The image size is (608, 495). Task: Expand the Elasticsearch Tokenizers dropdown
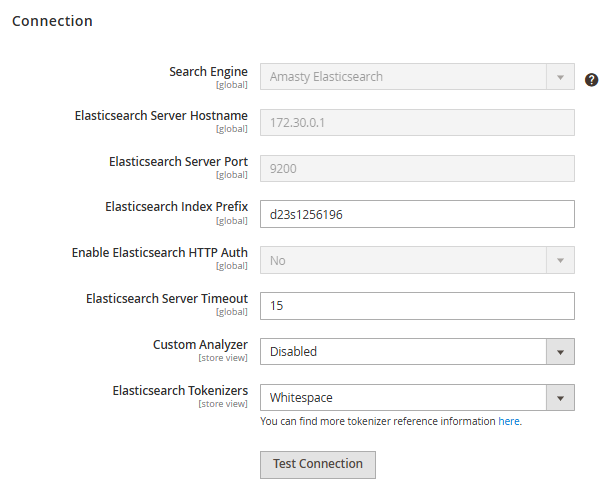pos(417,397)
